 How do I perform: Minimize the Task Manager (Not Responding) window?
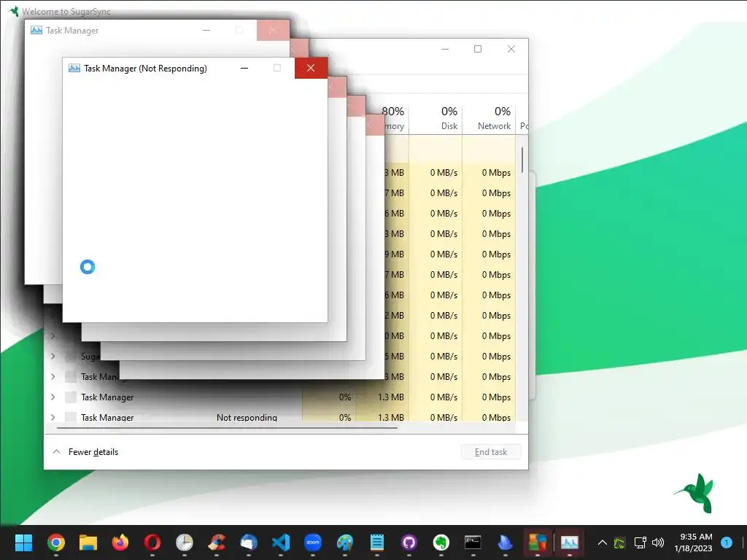244,68
